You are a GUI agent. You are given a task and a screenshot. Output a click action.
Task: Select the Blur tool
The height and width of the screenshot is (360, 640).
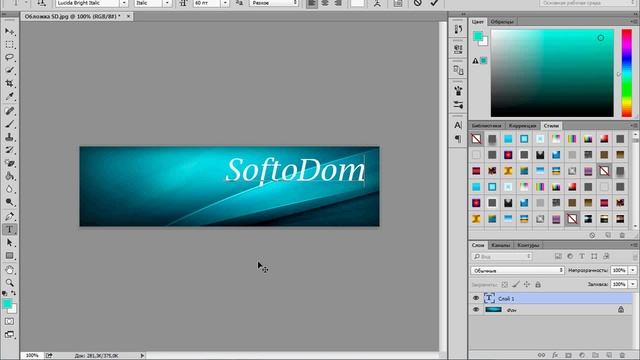pos(9,189)
